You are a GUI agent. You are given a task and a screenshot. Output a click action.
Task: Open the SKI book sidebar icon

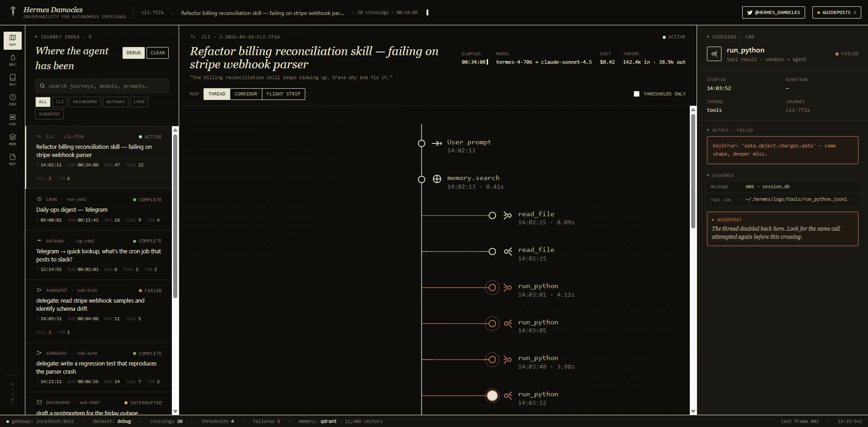(x=13, y=80)
